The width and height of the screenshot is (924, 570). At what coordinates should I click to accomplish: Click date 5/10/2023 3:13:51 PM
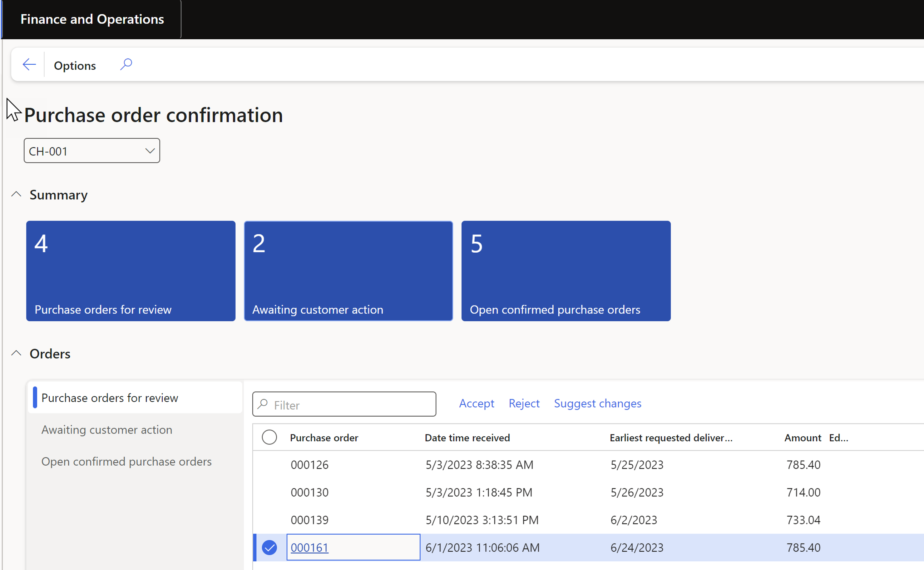click(x=482, y=520)
